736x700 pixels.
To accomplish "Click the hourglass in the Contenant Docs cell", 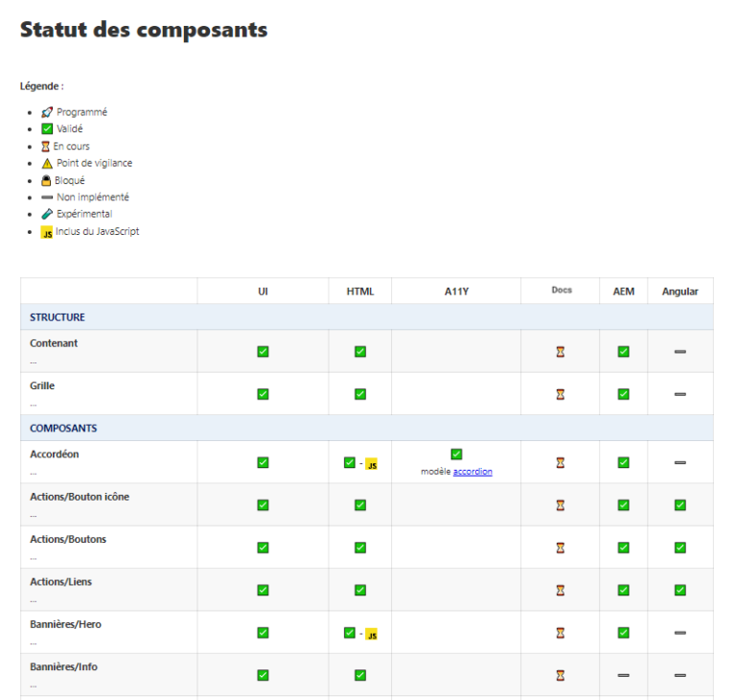I will click(x=561, y=352).
